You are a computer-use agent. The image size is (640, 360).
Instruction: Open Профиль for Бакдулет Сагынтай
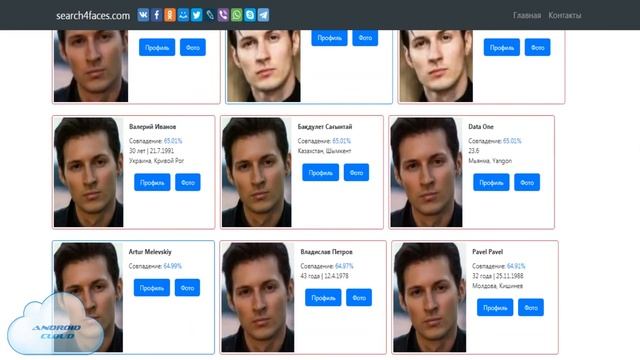320,173
